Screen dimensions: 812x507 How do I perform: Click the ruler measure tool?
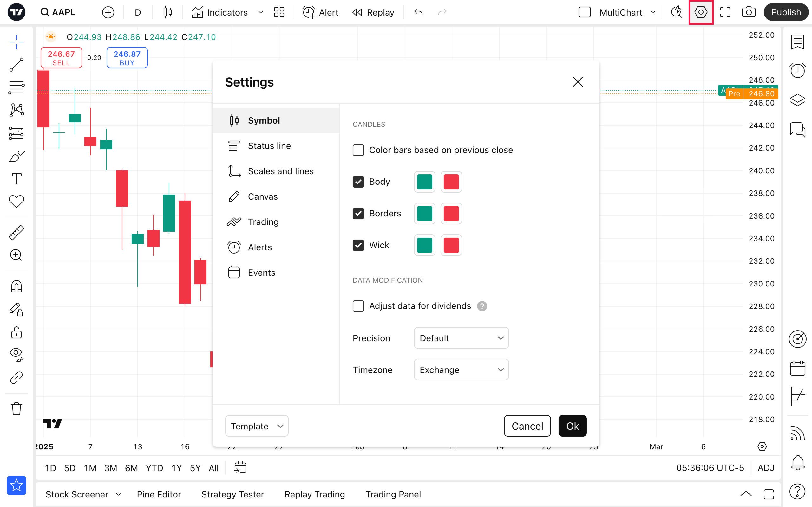point(16,232)
